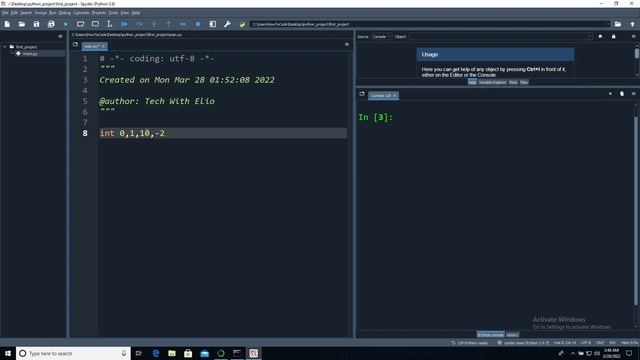The image size is (640, 360).
Task: Remove all variables icon in console pane
Action: (622, 94)
